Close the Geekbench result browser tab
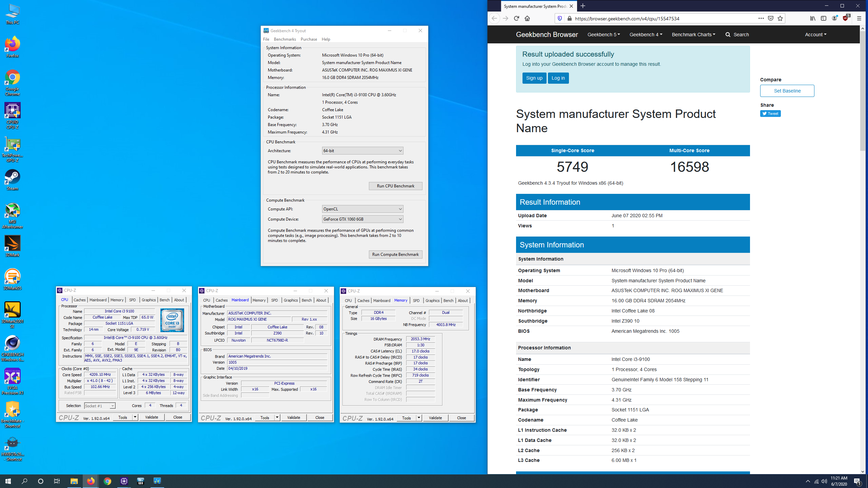868x488 pixels. pos(571,6)
